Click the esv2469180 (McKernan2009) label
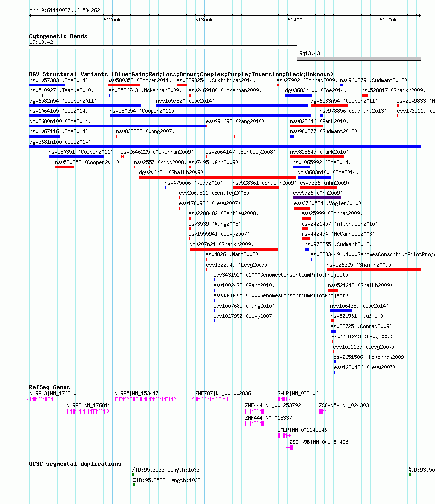The image size is (435, 504). [x=225, y=91]
